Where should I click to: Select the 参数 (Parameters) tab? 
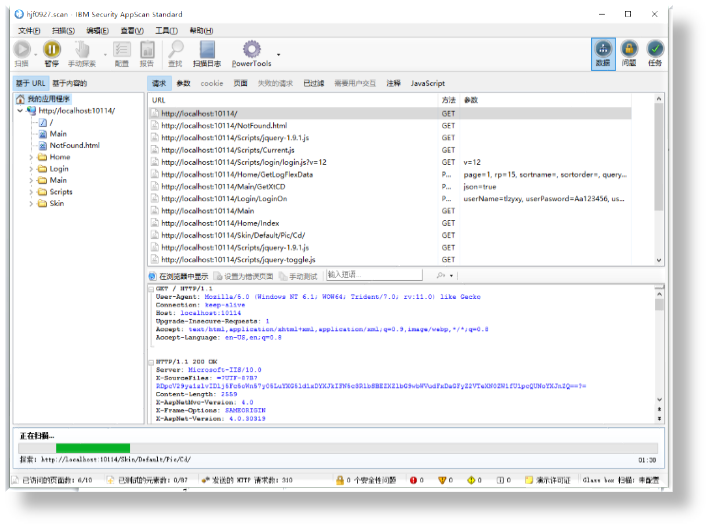tap(183, 83)
